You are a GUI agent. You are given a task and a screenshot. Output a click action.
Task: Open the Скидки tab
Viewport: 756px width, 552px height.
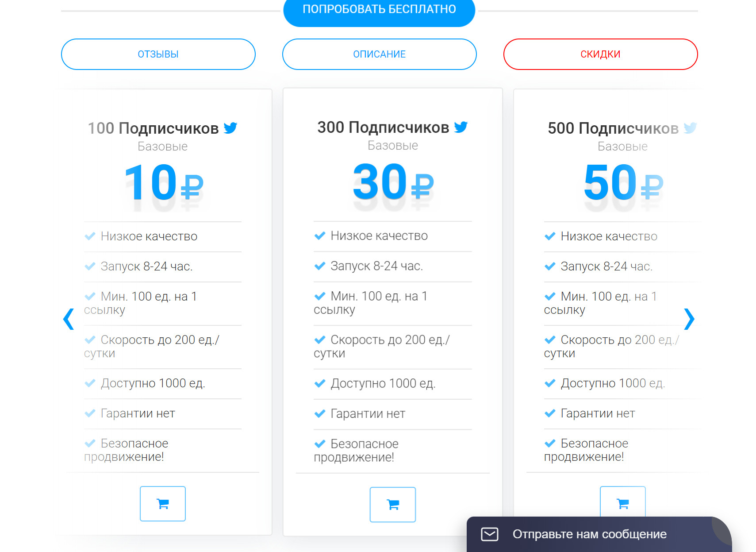tap(601, 54)
